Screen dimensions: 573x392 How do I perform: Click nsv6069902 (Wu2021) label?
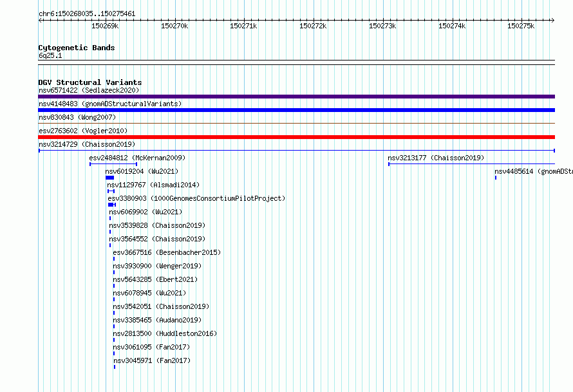tap(146, 212)
